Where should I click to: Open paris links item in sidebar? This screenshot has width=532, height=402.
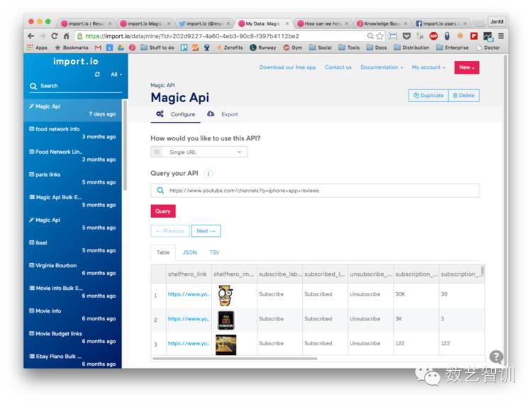(72, 178)
